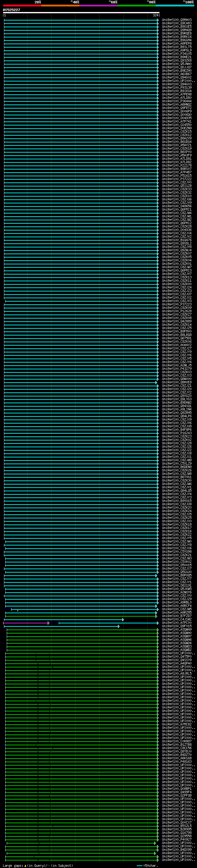Open hit UniRef100_P34105
197x868 pixels.
pos(177,54)
